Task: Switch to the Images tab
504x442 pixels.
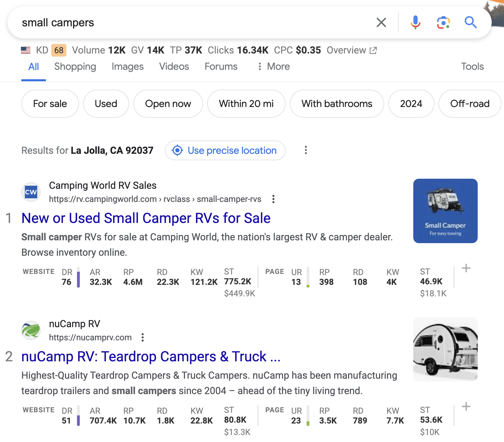Action: point(127,66)
